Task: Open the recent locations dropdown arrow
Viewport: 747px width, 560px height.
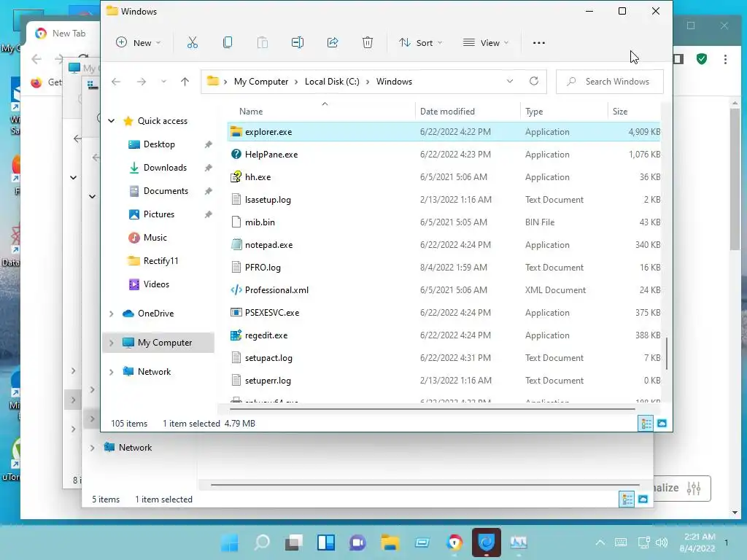Action: [163, 82]
